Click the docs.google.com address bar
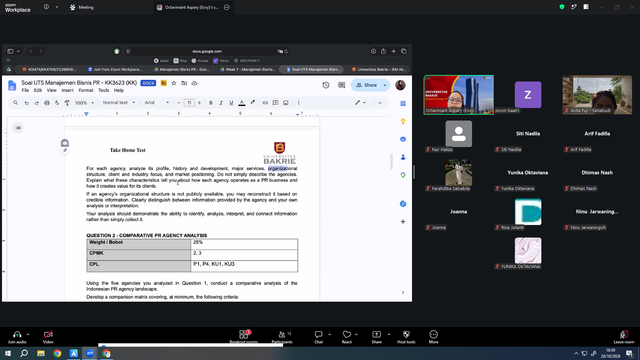Viewport: 640px width, 360px height. [x=207, y=51]
